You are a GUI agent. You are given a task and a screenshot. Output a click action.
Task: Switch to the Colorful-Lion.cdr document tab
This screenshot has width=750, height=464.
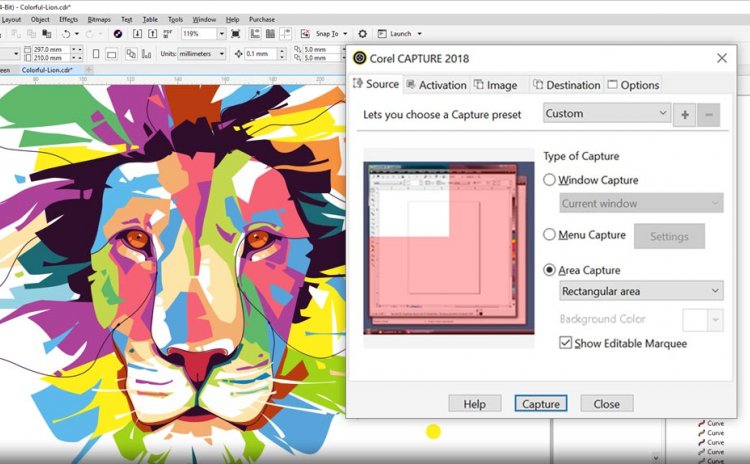(47, 70)
